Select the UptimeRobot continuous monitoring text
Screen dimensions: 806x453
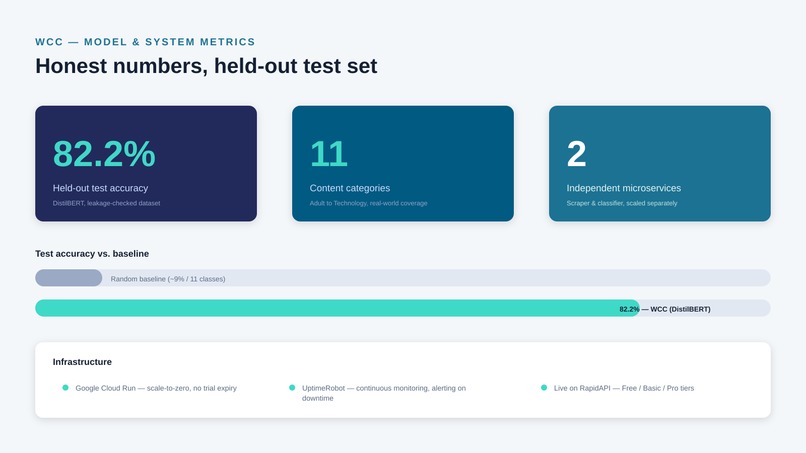[384, 393]
